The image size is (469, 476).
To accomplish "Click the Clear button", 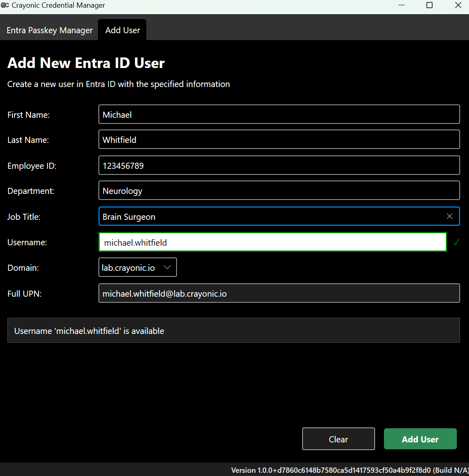I will click(338, 439).
